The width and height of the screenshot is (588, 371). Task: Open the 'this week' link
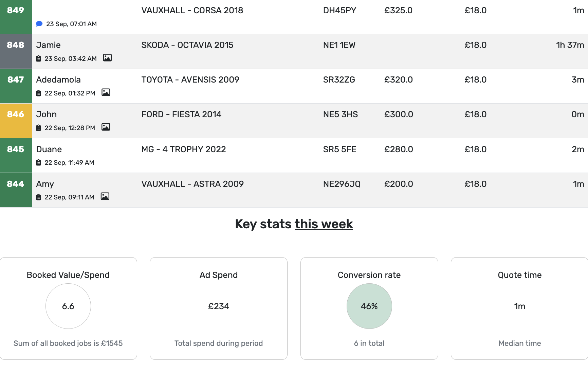coord(323,224)
